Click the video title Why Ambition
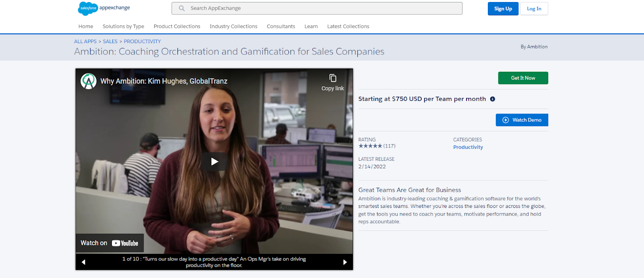 [x=164, y=81]
